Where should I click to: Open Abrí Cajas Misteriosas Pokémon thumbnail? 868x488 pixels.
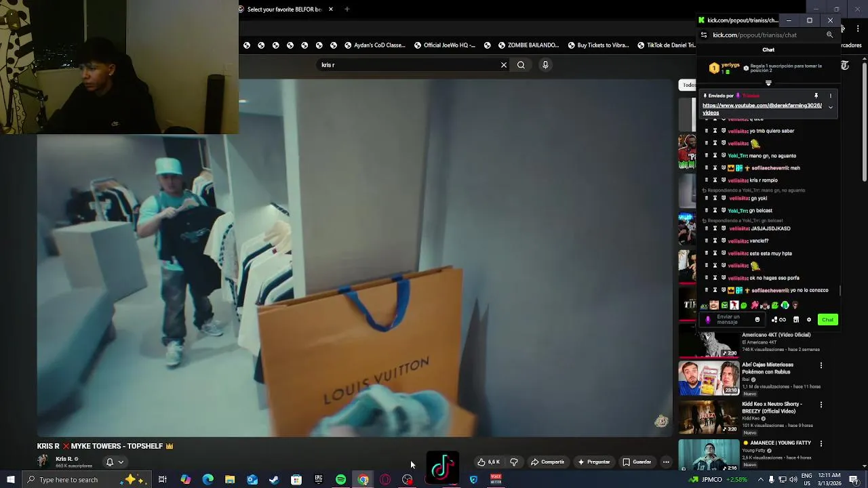[x=709, y=378]
